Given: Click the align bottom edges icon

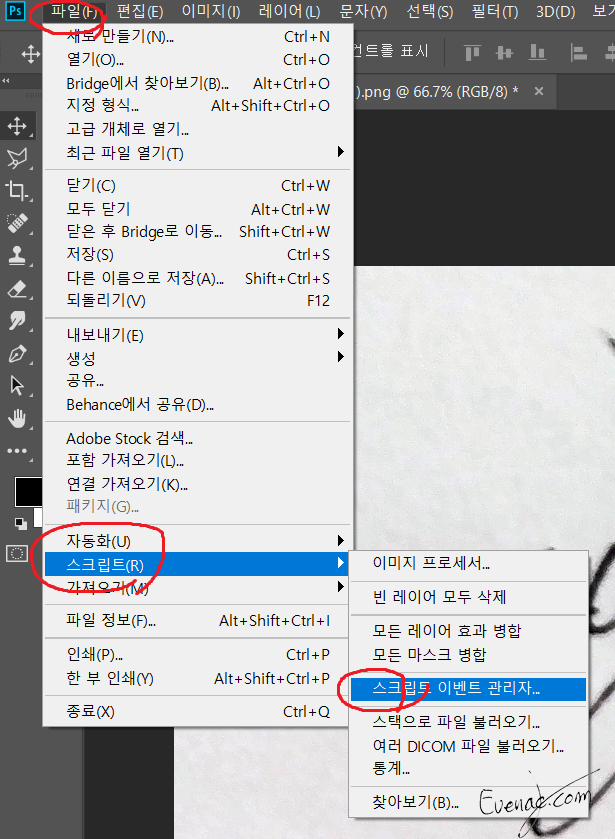Looking at the screenshot, I should click(x=537, y=52).
